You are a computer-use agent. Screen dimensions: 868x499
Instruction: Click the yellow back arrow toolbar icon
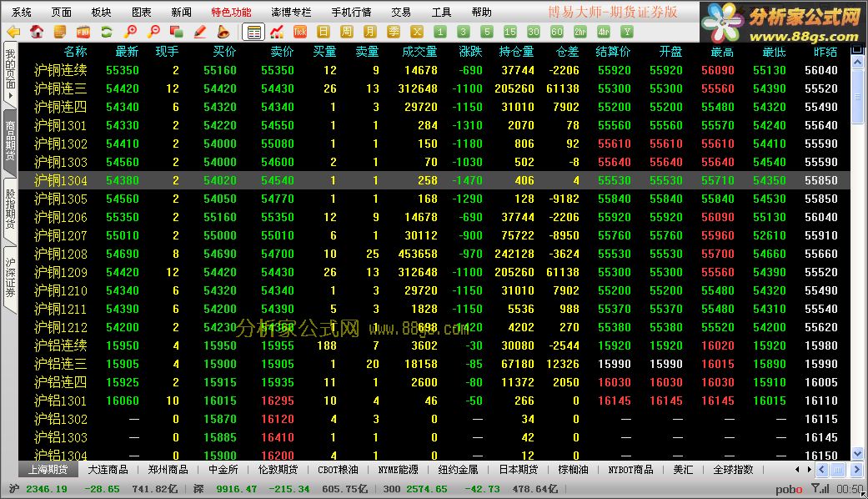click(x=13, y=32)
